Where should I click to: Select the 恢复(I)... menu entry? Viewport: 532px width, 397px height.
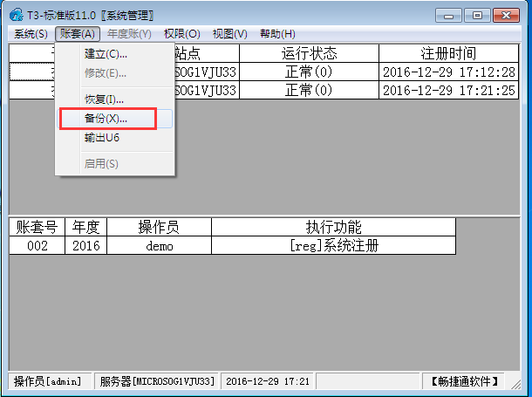[x=104, y=99]
